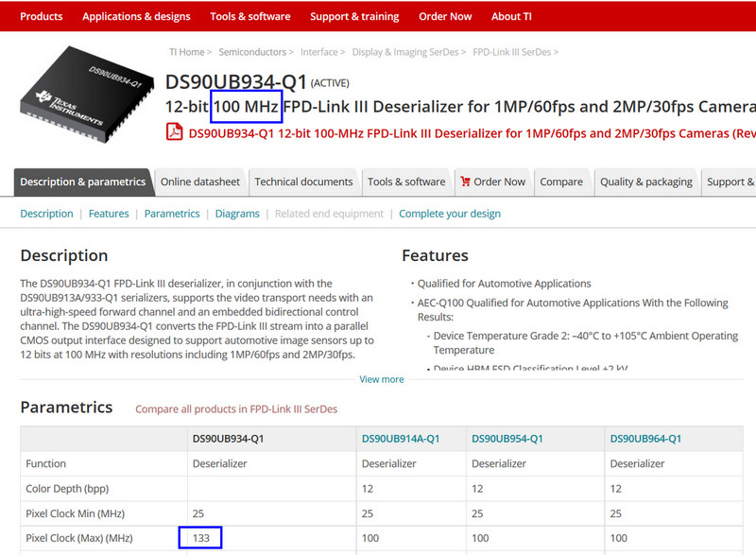Click the Function row label
Image resolution: width=756 pixels, height=555 pixels.
pos(45,464)
